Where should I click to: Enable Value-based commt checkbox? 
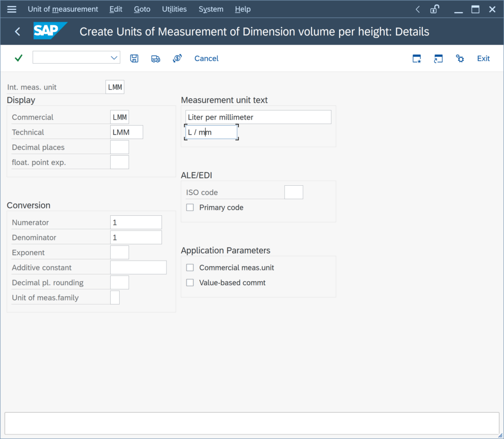tap(190, 283)
